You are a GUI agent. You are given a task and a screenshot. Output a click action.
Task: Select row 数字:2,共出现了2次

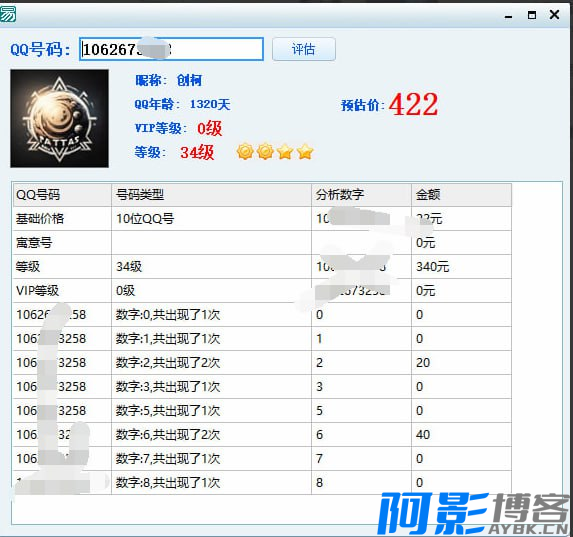tap(262, 363)
